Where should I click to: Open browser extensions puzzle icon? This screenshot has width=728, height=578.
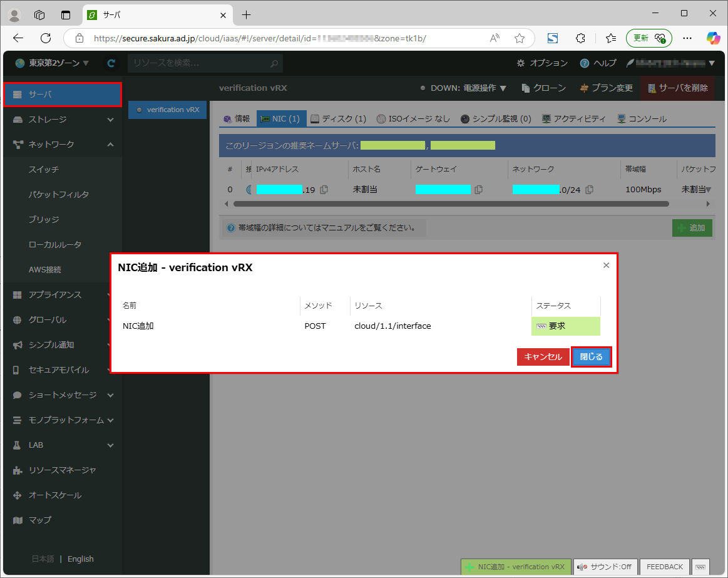pos(580,38)
